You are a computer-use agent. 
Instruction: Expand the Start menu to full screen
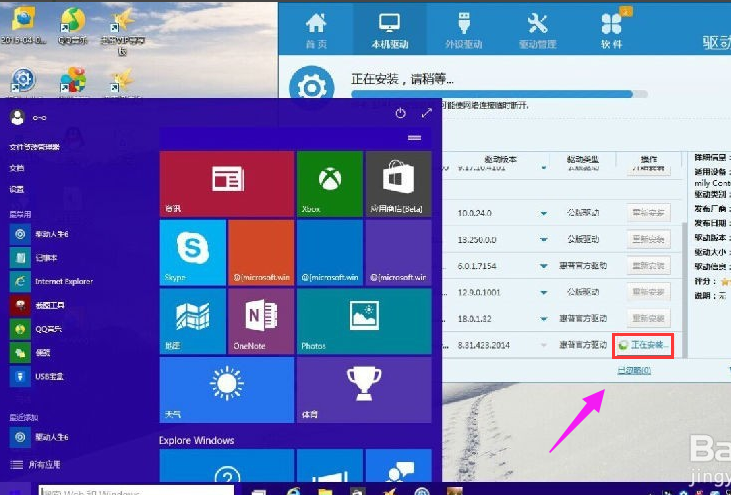pyautogui.click(x=427, y=114)
